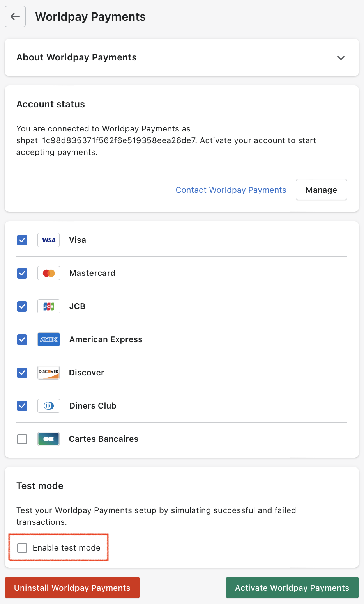Click Activate Worldpay Payments button
This screenshot has height=604, width=364.
click(x=292, y=588)
